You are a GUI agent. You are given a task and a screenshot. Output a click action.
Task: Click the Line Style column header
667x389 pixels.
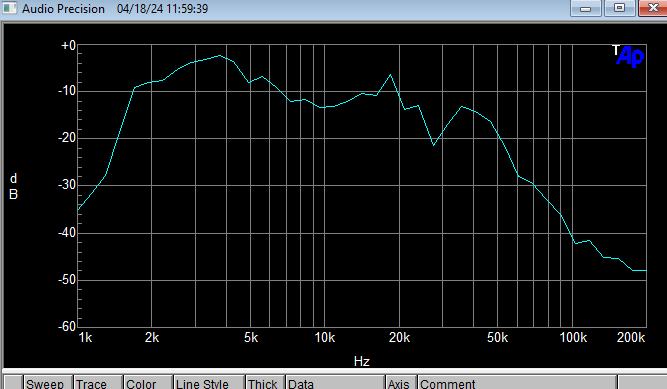tap(209, 383)
